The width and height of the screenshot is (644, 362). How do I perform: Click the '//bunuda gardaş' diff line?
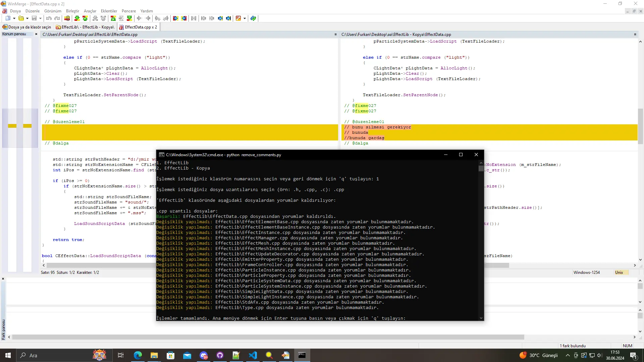click(x=364, y=138)
